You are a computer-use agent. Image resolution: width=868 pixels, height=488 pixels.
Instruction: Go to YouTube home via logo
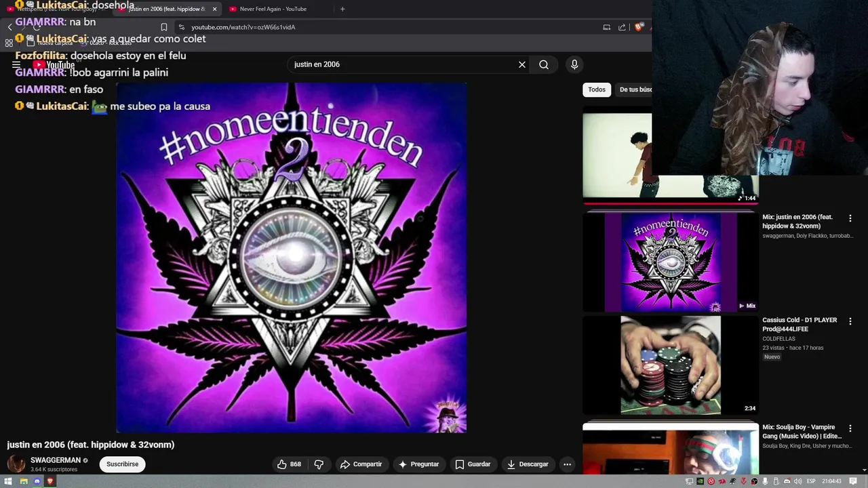coord(54,65)
